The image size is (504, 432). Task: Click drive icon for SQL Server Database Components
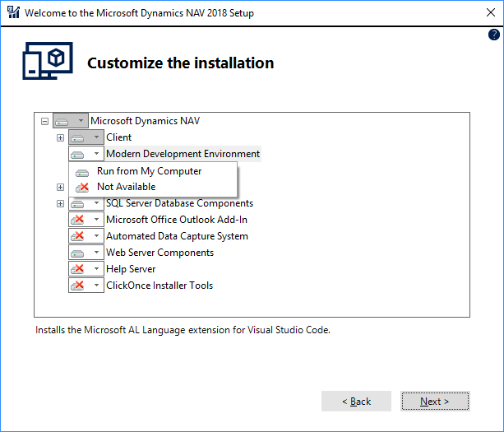coord(77,204)
